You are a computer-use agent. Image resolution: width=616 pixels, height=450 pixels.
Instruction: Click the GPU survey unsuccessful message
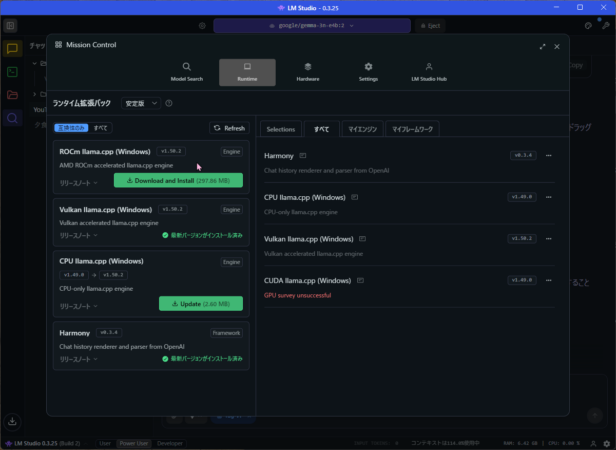pyautogui.click(x=297, y=295)
